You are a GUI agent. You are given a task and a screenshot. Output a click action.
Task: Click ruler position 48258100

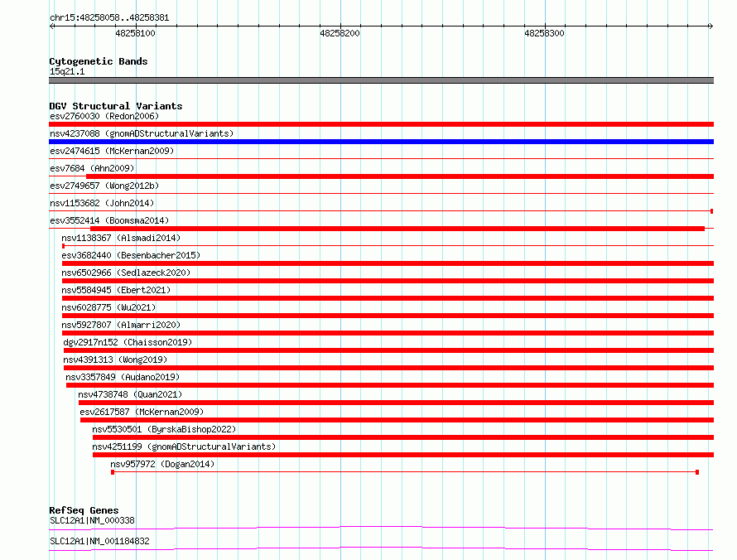coord(135,33)
